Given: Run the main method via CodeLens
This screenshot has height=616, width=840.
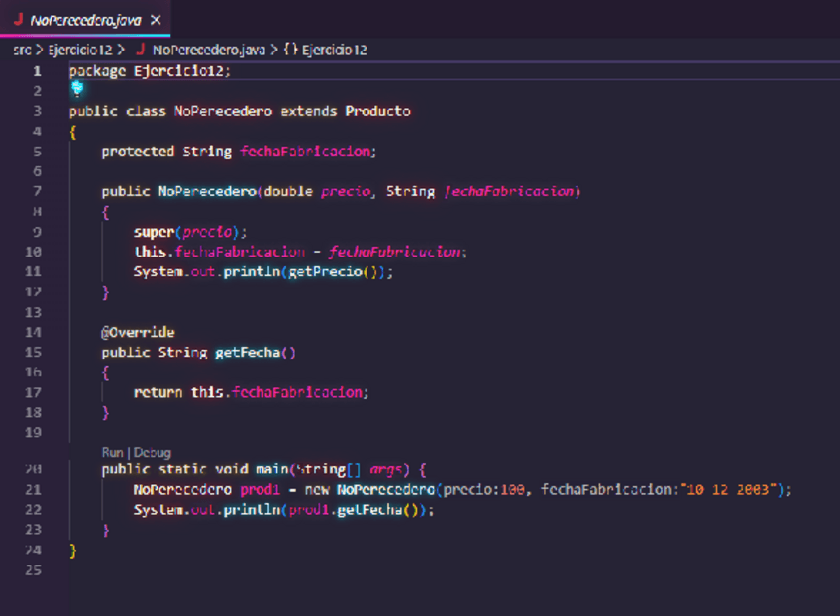Looking at the screenshot, I should [112, 452].
